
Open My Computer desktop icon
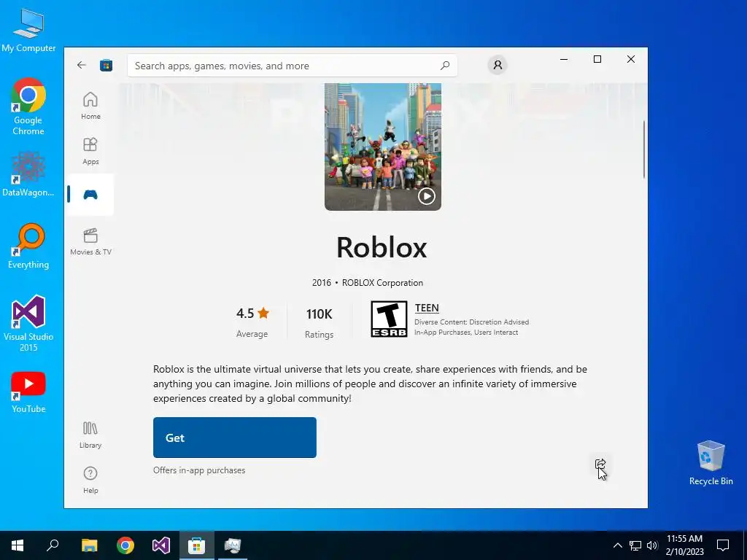pyautogui.click(x=28, y=31)
